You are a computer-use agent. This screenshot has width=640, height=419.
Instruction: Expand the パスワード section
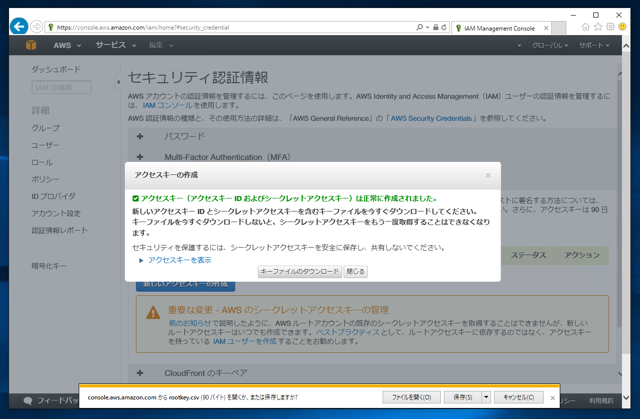click(x=140, y=136)
